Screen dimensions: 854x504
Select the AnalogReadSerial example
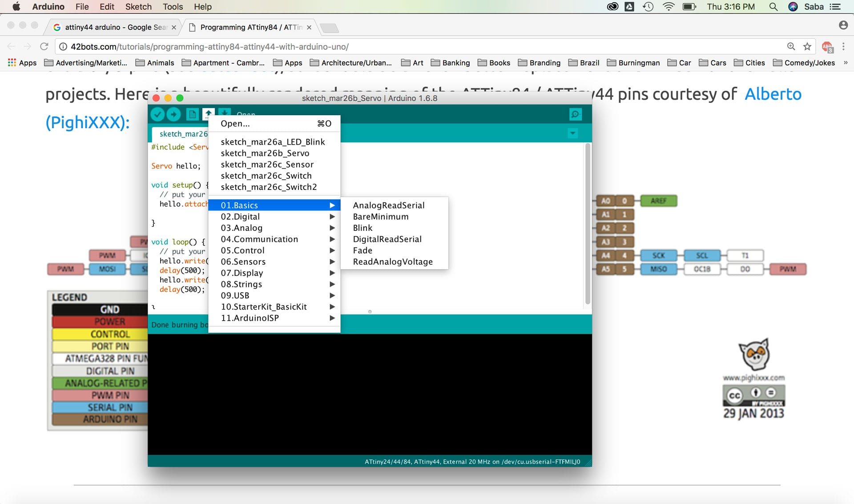point(395,205)
